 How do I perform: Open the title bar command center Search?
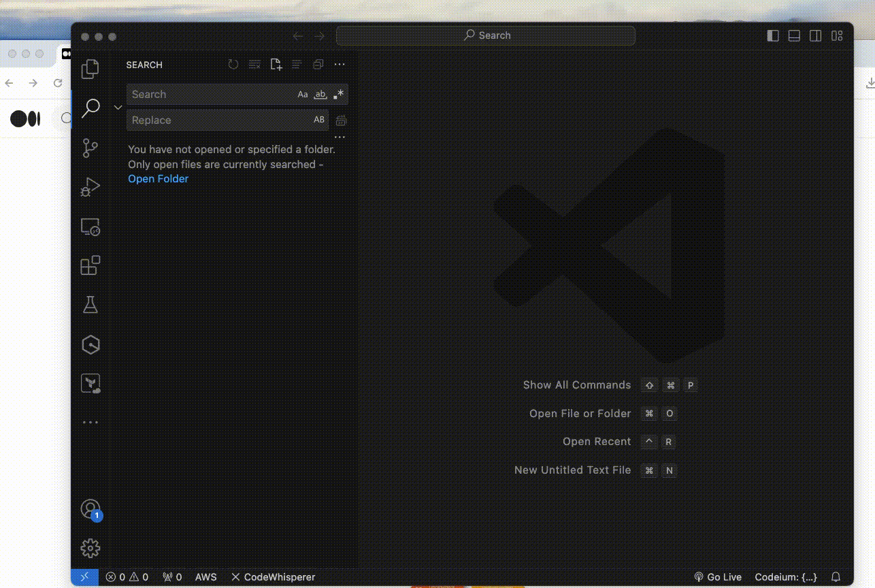[486, 35]
